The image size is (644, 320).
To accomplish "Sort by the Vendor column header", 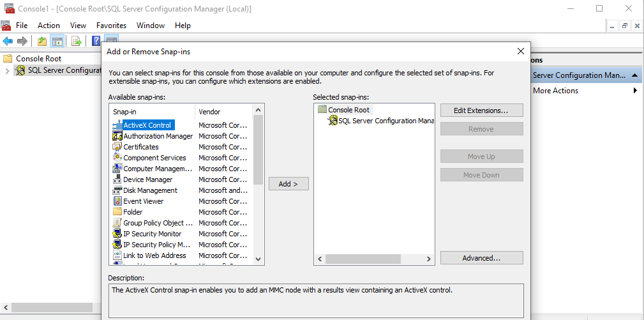I will [224, 112].
